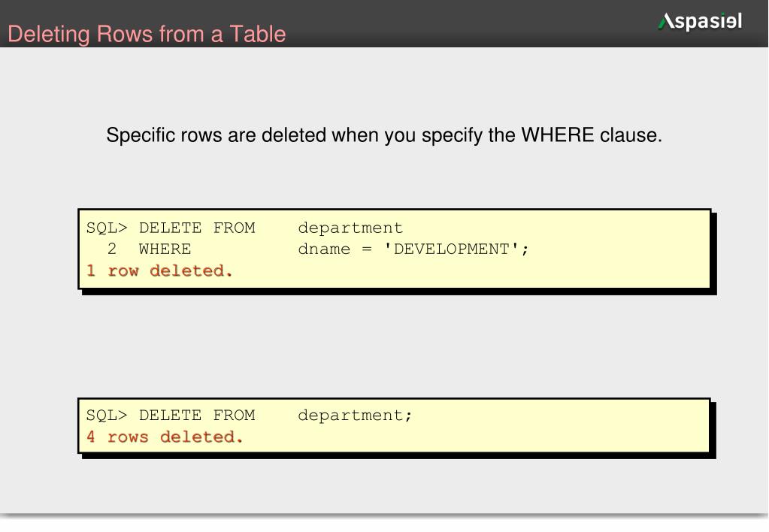Click "department;" in the second SQL statement
Image resolution: width=769 pixels, height=532 pixels.
(x=356, y=416)
